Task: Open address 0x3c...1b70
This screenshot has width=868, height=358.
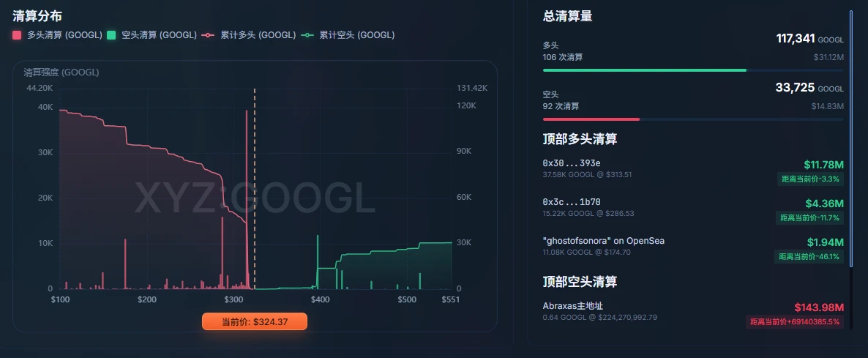Action: pos(572,202)
